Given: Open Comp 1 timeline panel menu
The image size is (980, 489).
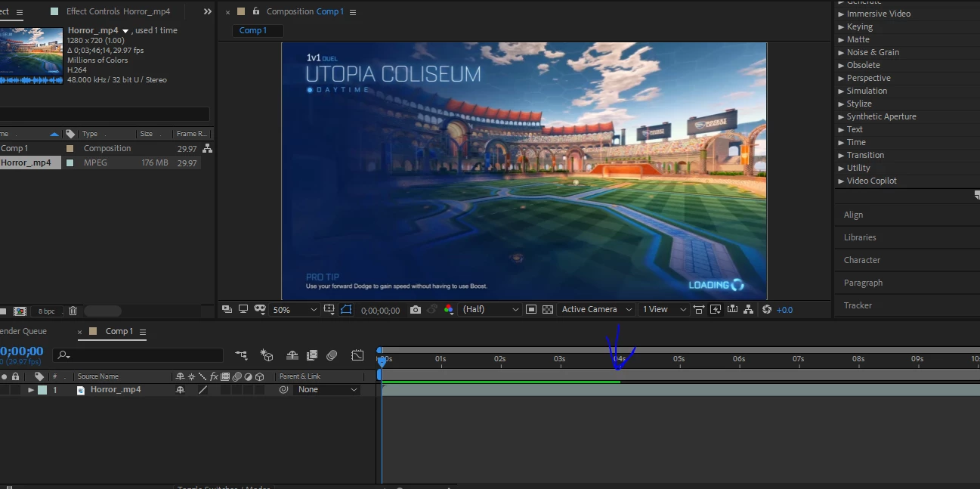Looking at the screenshot, I should point(143,332).
